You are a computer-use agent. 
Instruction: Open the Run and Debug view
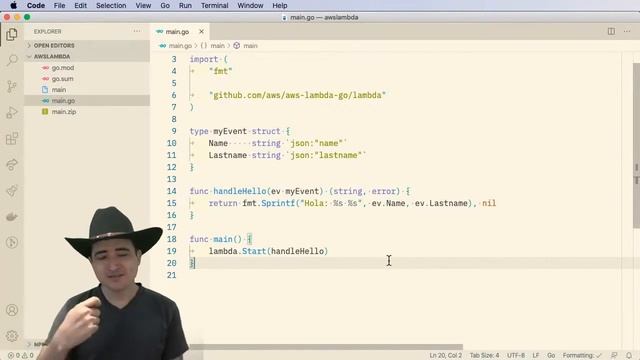tap(12, 112)
